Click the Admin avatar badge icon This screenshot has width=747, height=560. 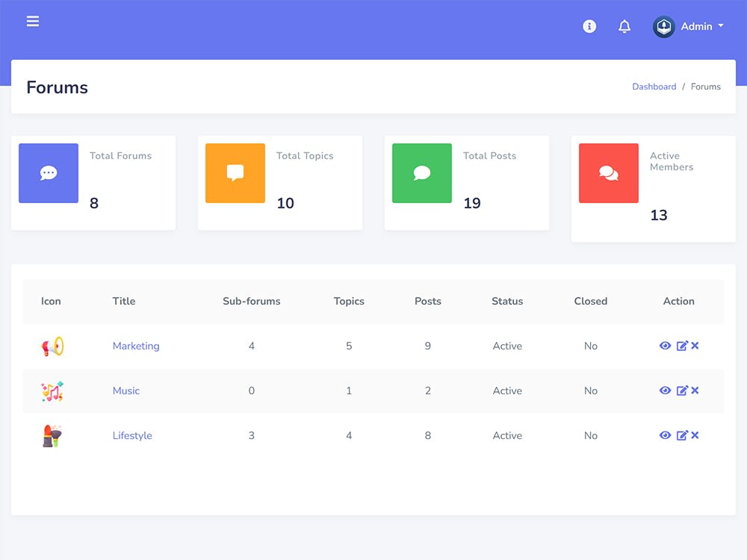click(x=663, y=26)
